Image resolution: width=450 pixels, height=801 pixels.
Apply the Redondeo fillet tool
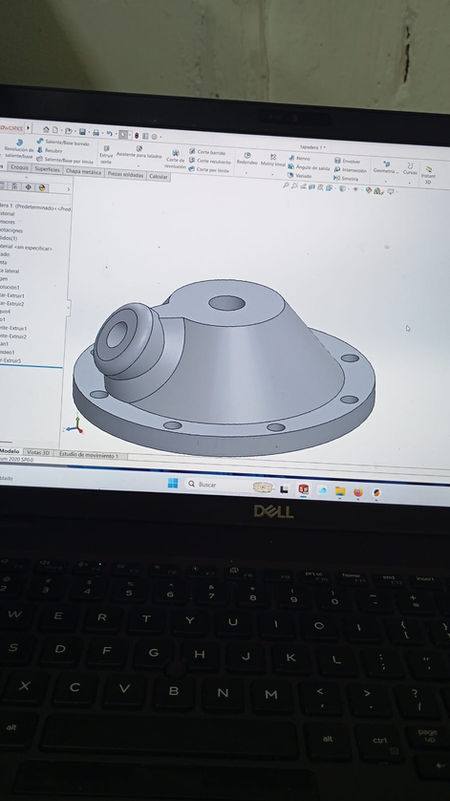point(247,158)
